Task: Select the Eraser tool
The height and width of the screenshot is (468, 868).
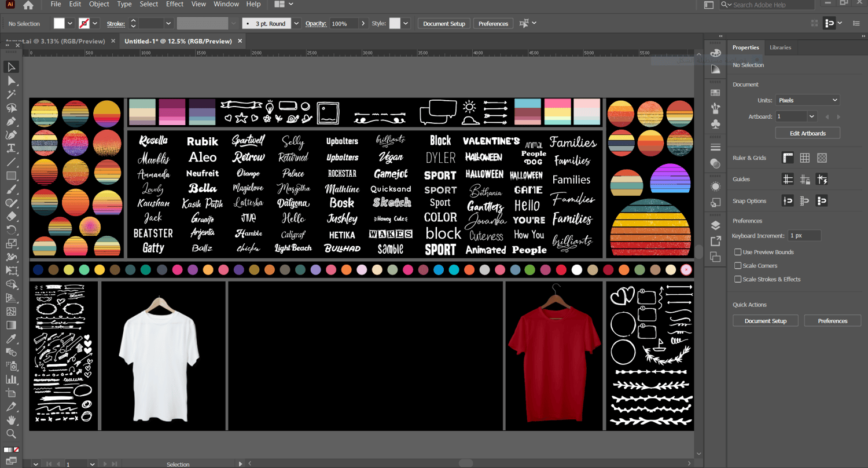Action: 11,216
